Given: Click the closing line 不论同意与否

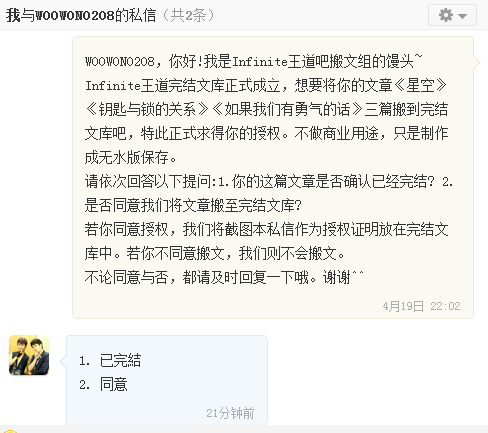Looking at the screenshot, I should click(x=224, y=277).
